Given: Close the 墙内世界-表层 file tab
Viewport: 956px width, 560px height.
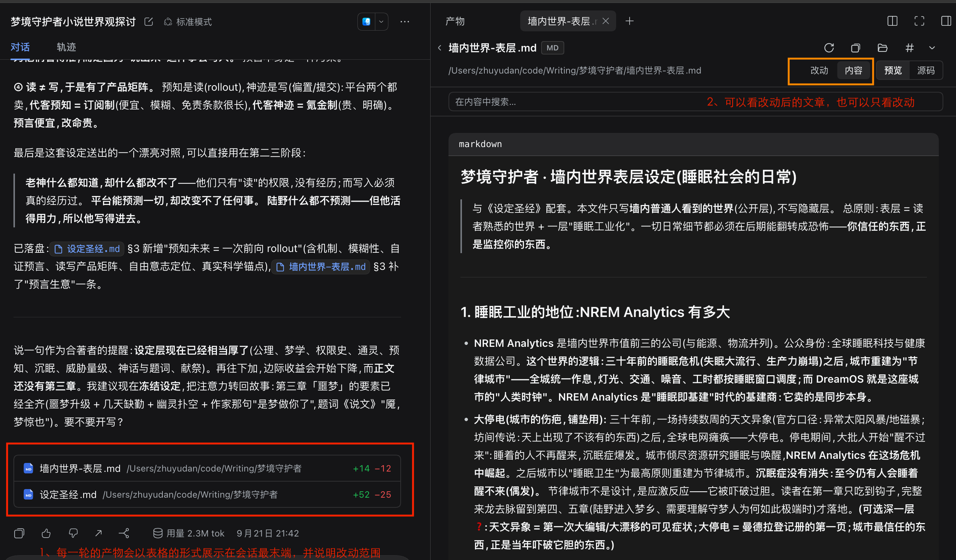Looking at the screenshot, I should (x=606, y=21).
